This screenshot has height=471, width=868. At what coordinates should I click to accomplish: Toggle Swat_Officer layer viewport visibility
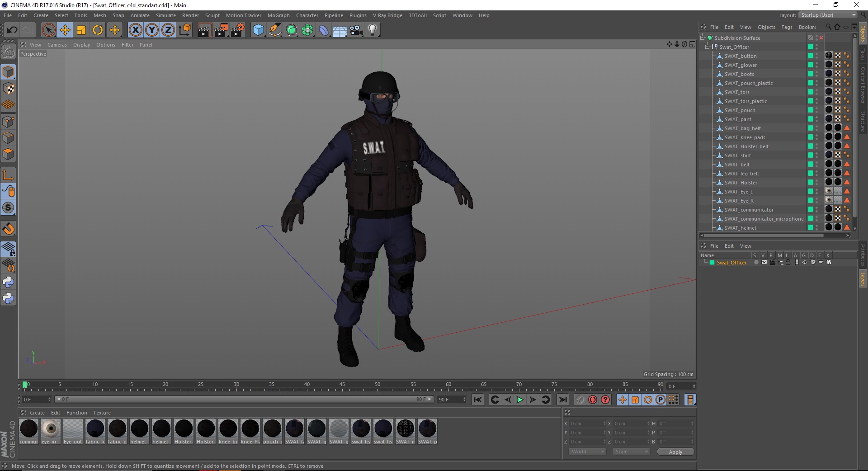(x=764, y=262)
